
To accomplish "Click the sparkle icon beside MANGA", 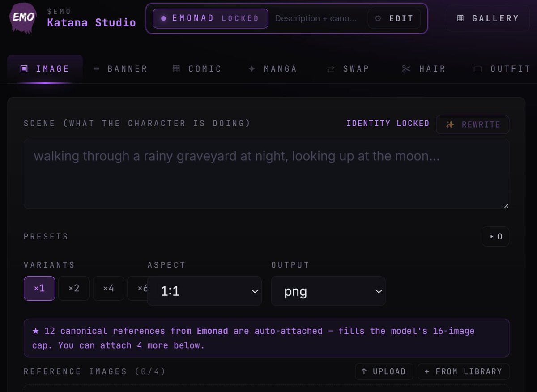I will 252,69.
